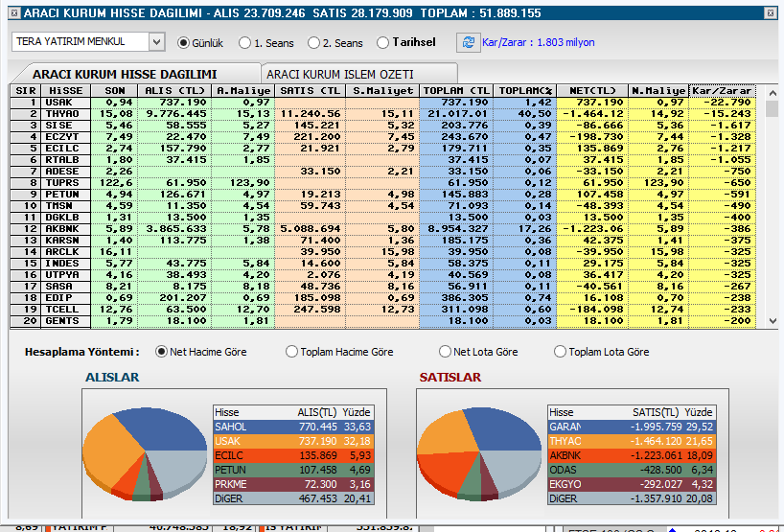Click the GARAN blue legend row in SATISLAR
The width and height of the screenshot is (784, 532).
(x=632, y=427)
